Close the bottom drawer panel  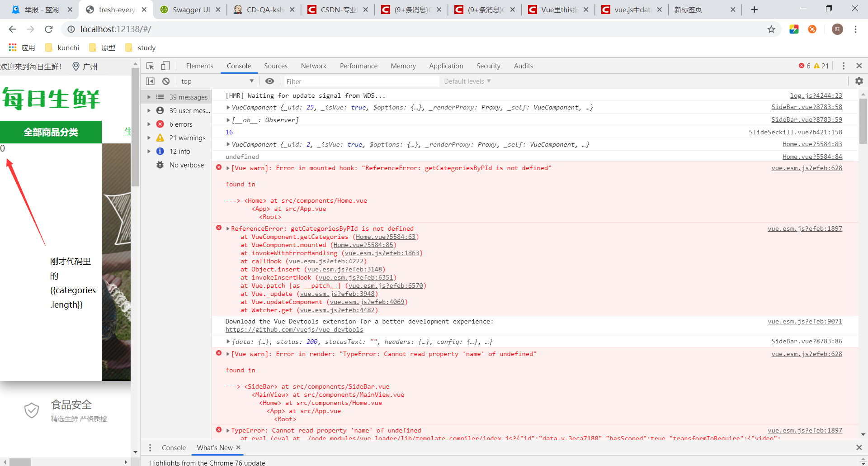coord(859,447)
